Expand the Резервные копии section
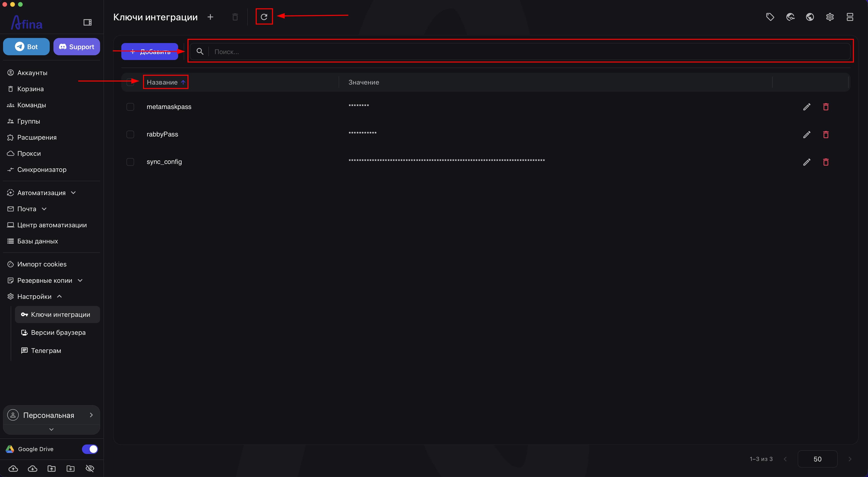Viewport: 868px width, 477px height. tap(45, 281)
